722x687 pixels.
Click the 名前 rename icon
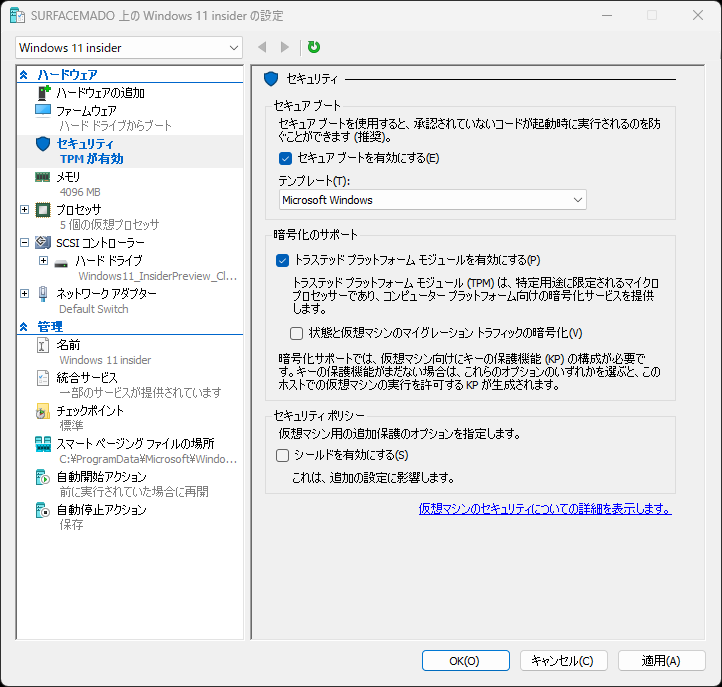tap(42, 345)
